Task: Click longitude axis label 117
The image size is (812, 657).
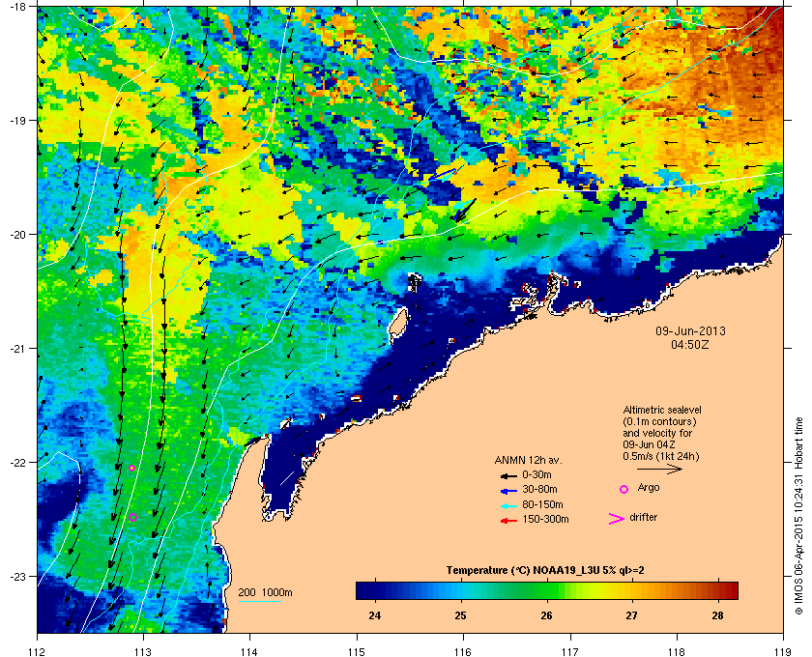Action: pyautogui.click(x=570, y=651)
